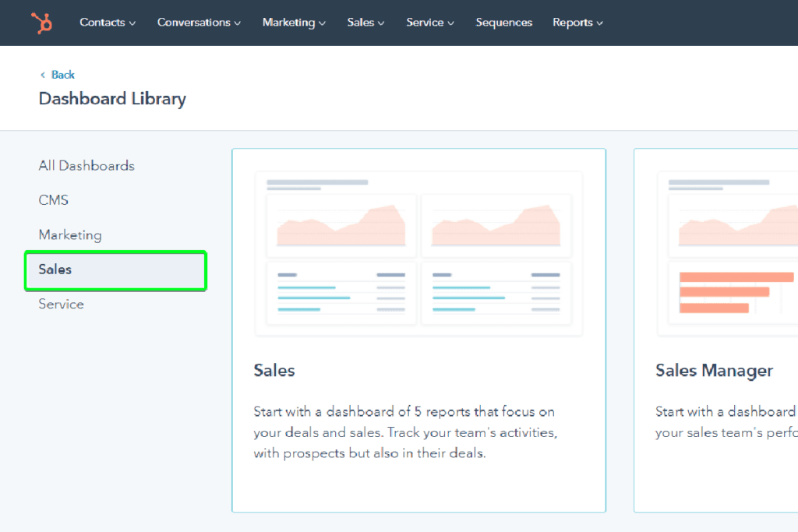The image size is (798, 532).
Task: Click the Dashboard Library page heading
Action: (112, 99)
